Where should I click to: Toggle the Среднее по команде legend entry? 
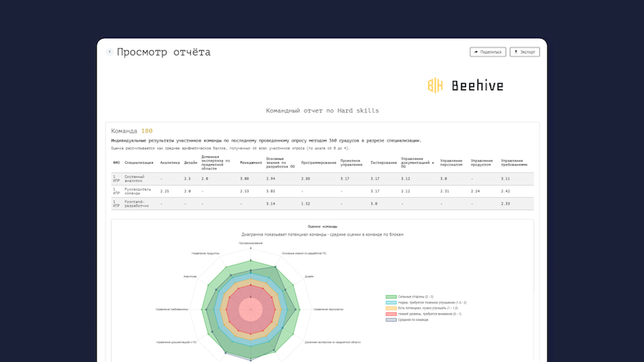point(407,319)
